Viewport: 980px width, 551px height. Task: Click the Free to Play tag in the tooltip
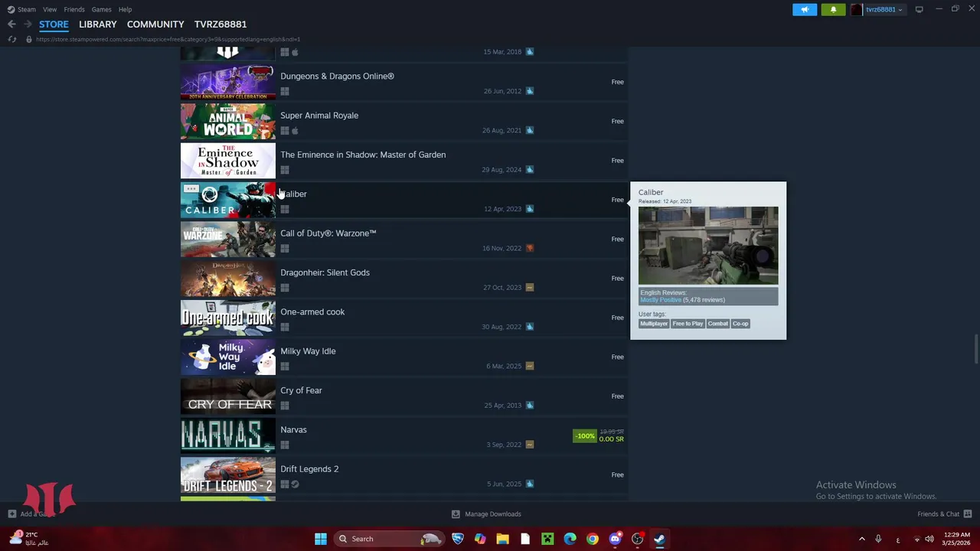pyautogui.click(x=688, y=324)
